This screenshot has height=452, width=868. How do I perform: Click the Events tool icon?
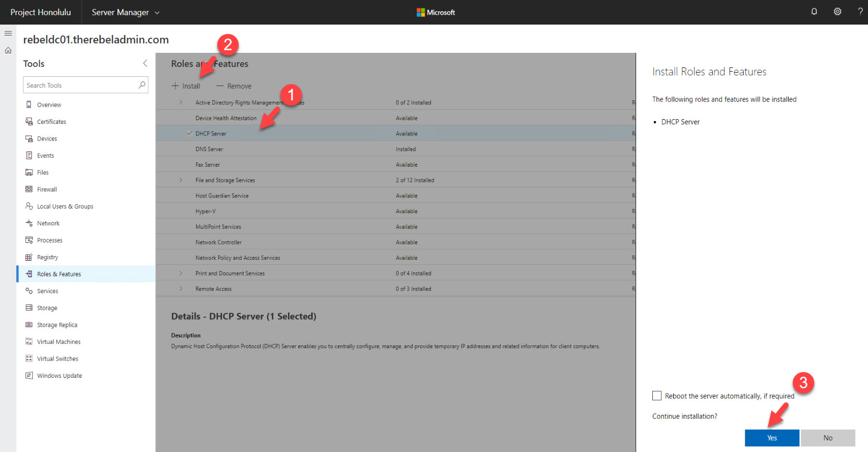(29, 155)
